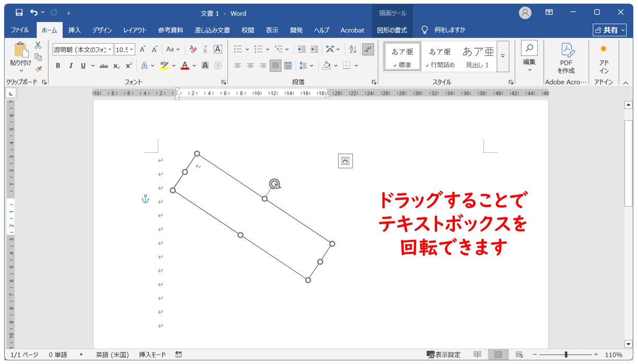Click the font color red A swatch
The height and width of the screenshot is (364, 638).
pyautogui.click(x=185, y=66)
